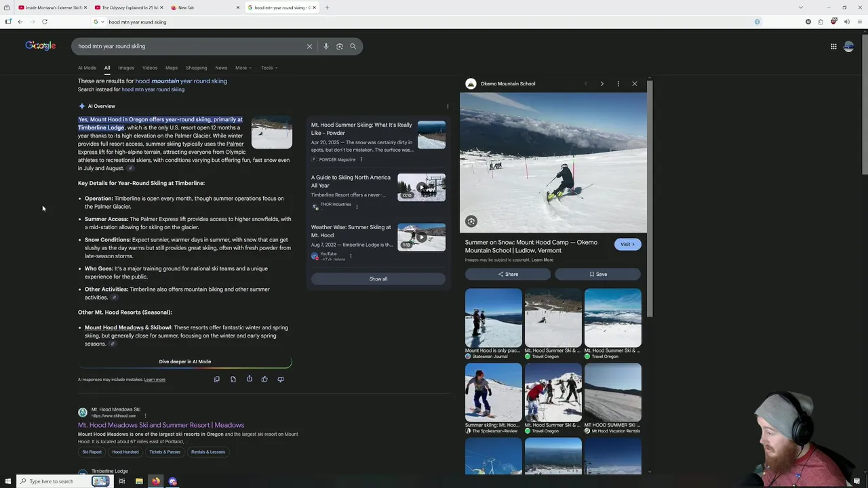868x488 pixels.
Task: Close the Okemo Mountain School image panel
Action: (635, 83)
